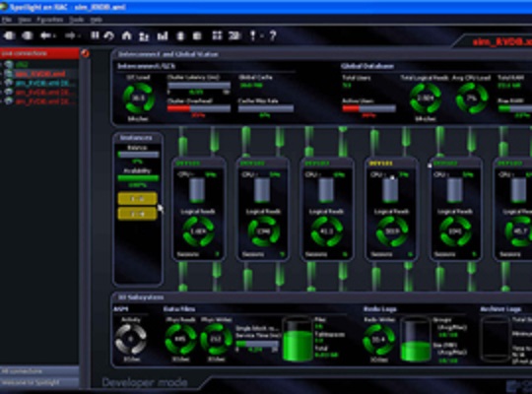Click the Balance bar in Instances panel
This screenshot has height=394, width=532.
(138, 155)
